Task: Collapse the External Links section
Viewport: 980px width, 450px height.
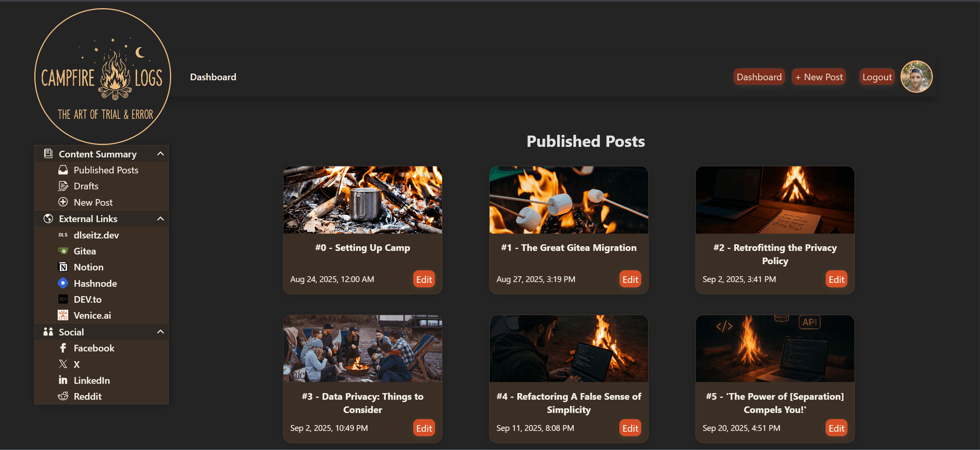Action: [160, 219]
